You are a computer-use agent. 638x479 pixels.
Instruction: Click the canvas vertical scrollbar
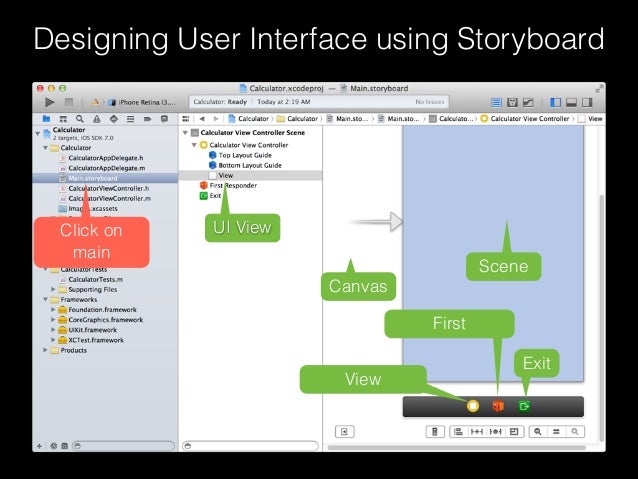[602, 317]
